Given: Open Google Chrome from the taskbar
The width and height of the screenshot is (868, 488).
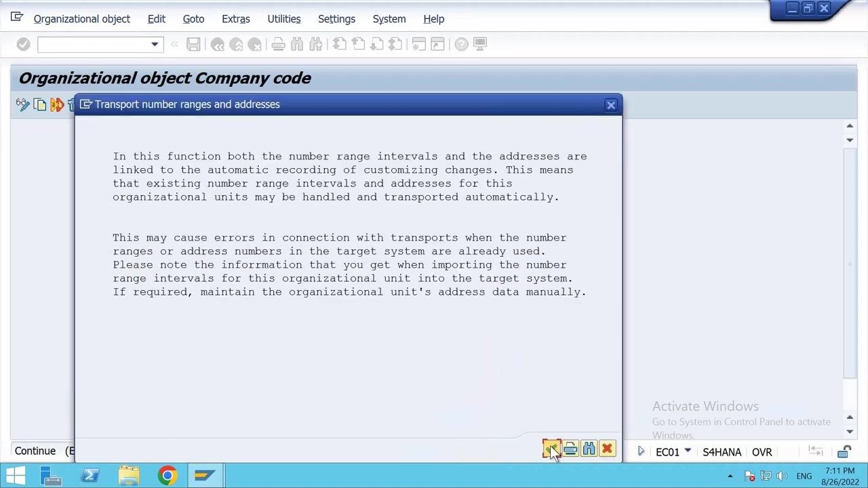Looking at the screenshot, I should coord(167,476).
